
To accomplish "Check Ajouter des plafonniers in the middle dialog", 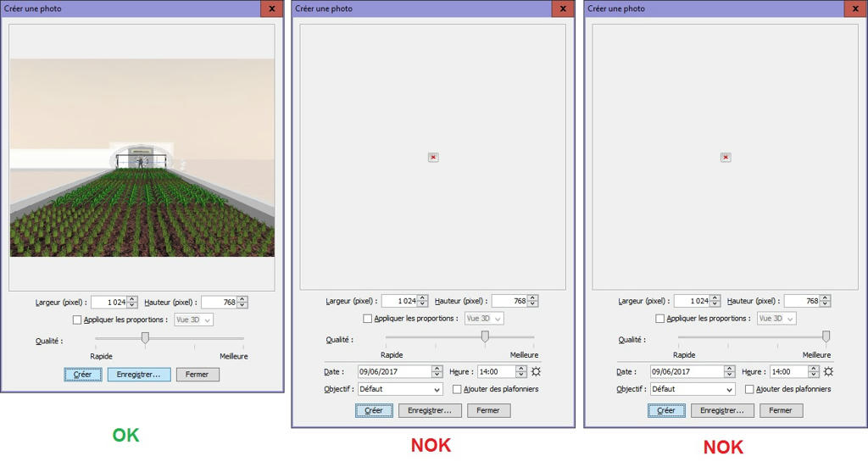I will click(x=457, y=389).
